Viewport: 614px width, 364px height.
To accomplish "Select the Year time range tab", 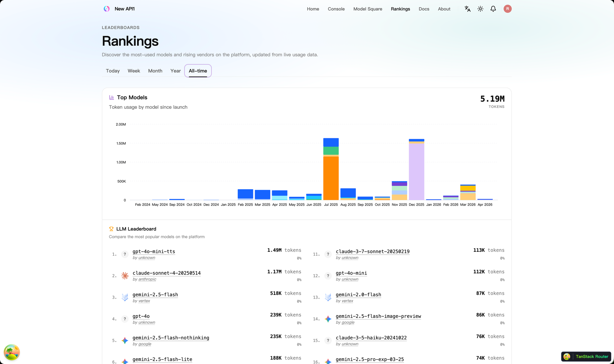I will pyautogui.click(x=176, y=71).
